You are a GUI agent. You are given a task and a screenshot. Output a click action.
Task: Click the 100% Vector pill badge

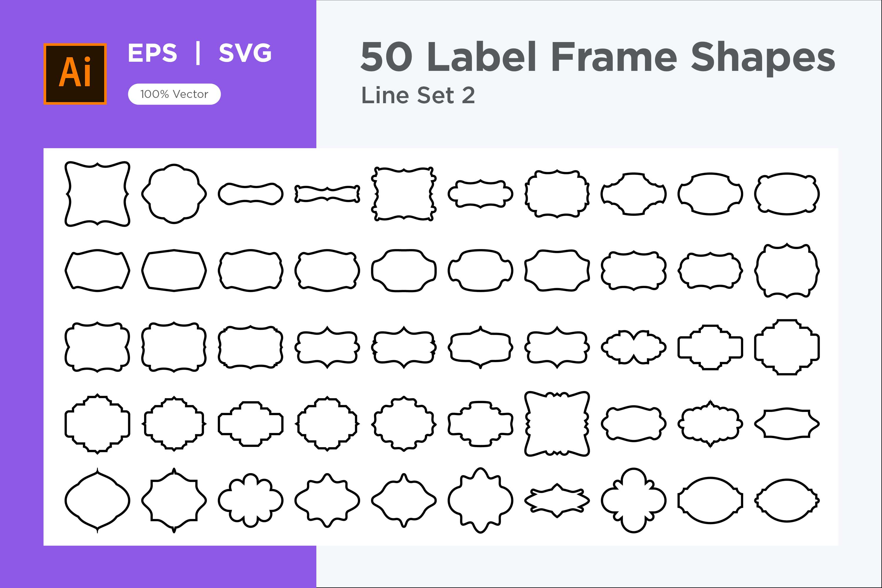click(x=174, y=94)
